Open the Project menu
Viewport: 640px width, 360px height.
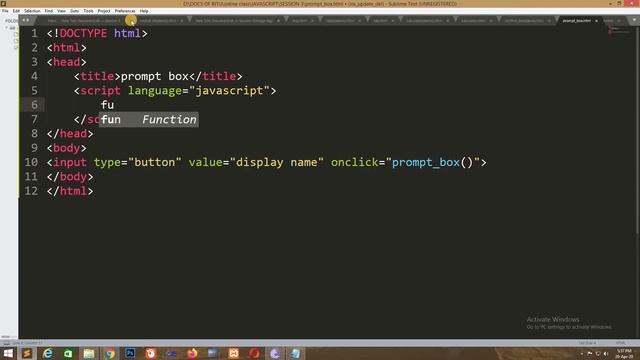pyautogui.click(x=104, y=11)
